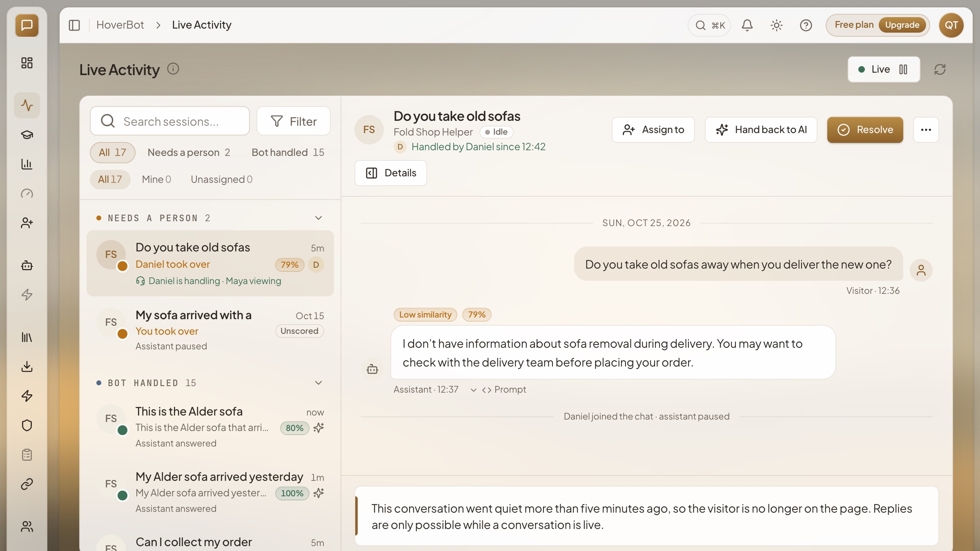Screen dimensions: 980x551
Task: Open the graduation cap training icon
Action: click(x=27, y=135)
